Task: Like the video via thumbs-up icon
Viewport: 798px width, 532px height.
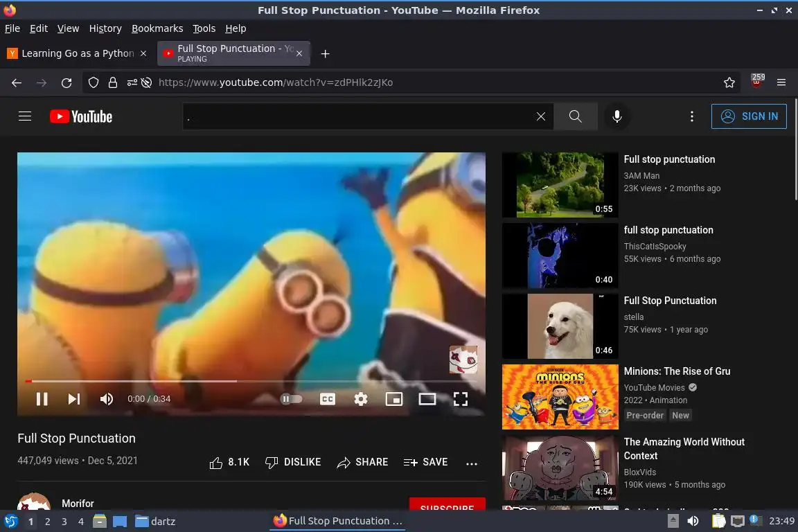Action: tap(216, 463)
